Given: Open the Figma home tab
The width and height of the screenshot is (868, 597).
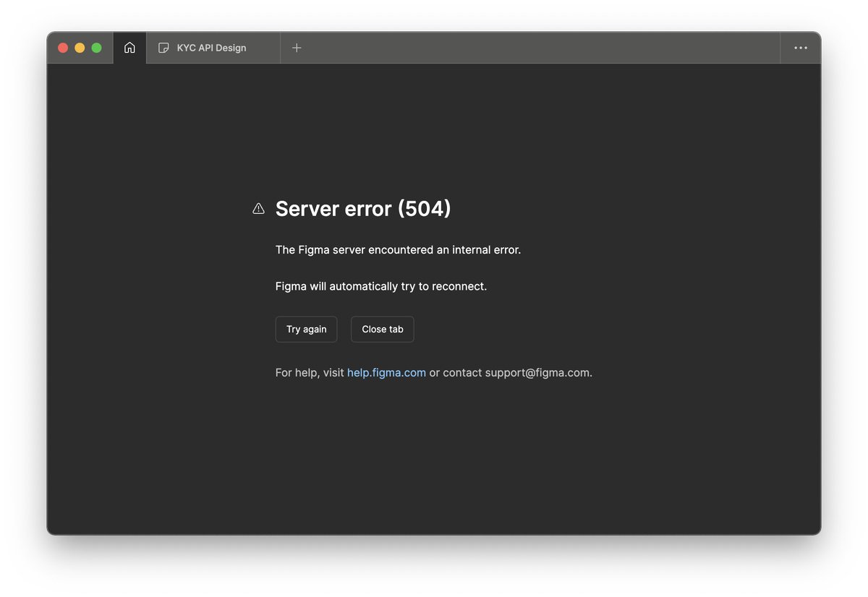Looking at the screenshot, I should click(129, 48).
